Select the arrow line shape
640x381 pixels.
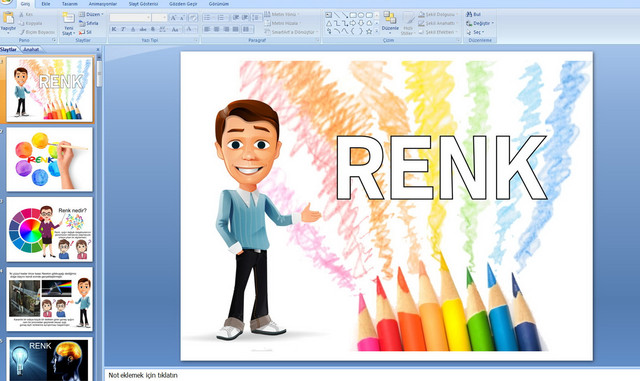345,15
